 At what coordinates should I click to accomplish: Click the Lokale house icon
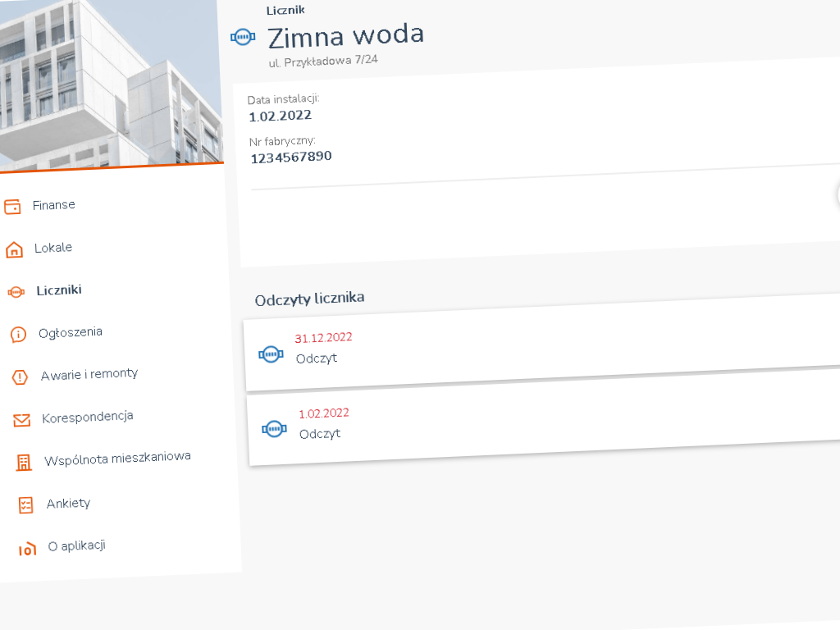(14, 250)
